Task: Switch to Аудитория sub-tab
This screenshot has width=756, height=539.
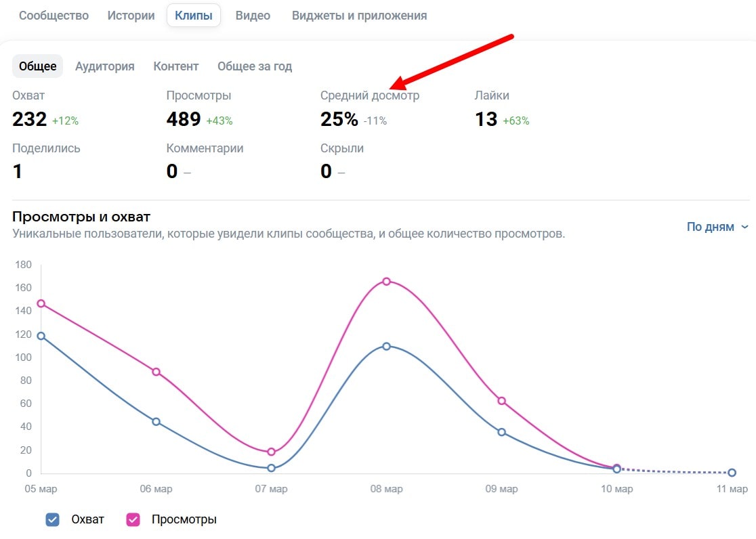Action: (x=104, y=66)
